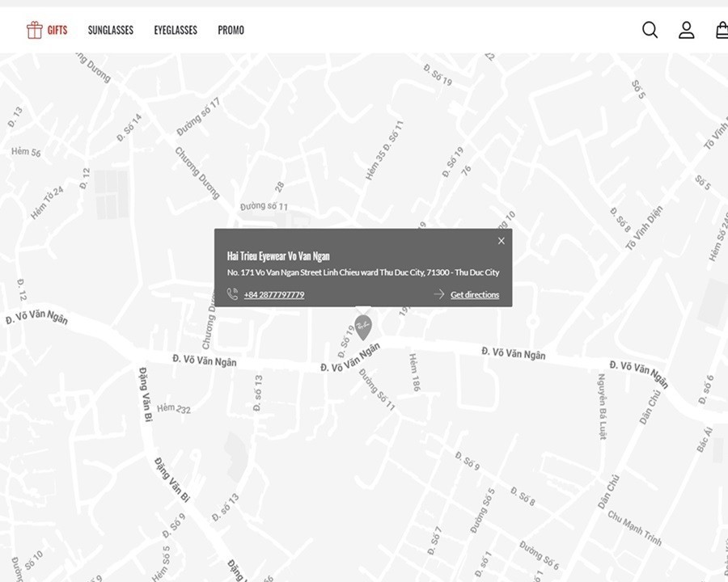The width and height of the screenshot is (728, 582).
Task: Open the GIFTS menu item
Action: pyautogui.click(x=57, y=30)
